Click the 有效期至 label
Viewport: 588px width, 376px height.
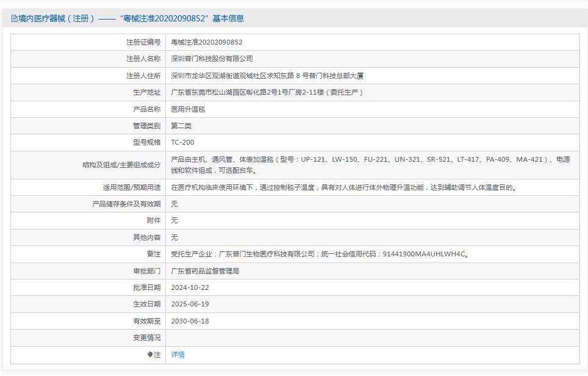tap(146, 321)
